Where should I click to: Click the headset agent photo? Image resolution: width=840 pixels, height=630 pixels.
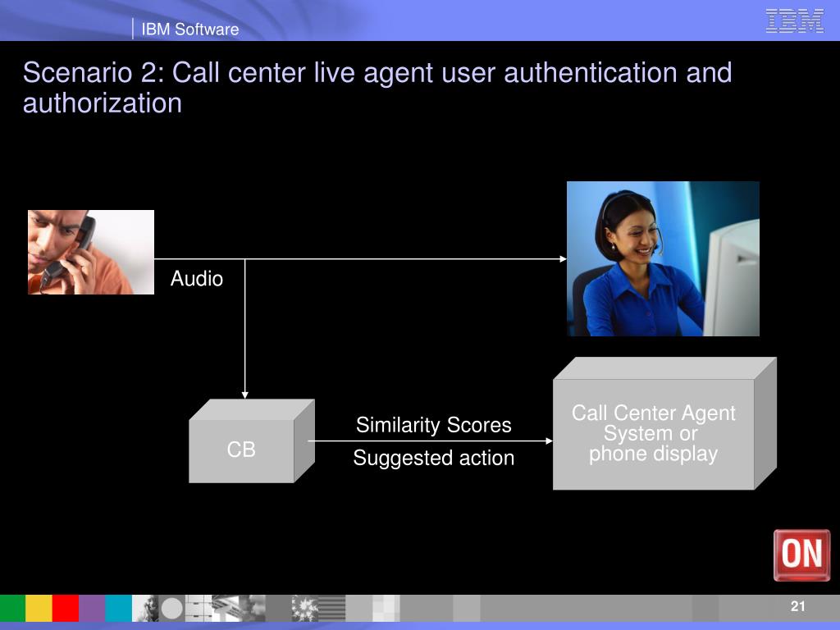[x=663, y=258]
